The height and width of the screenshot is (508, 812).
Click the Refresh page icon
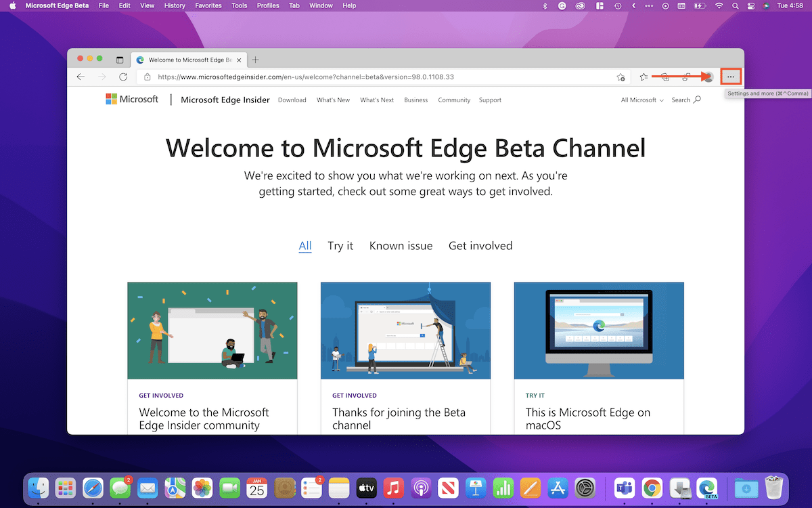123,77
